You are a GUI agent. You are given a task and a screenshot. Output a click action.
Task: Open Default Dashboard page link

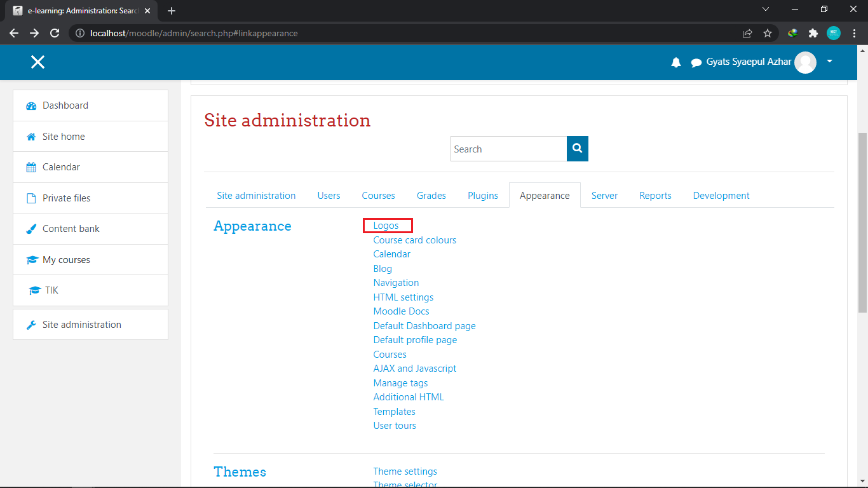click(424, 326)
